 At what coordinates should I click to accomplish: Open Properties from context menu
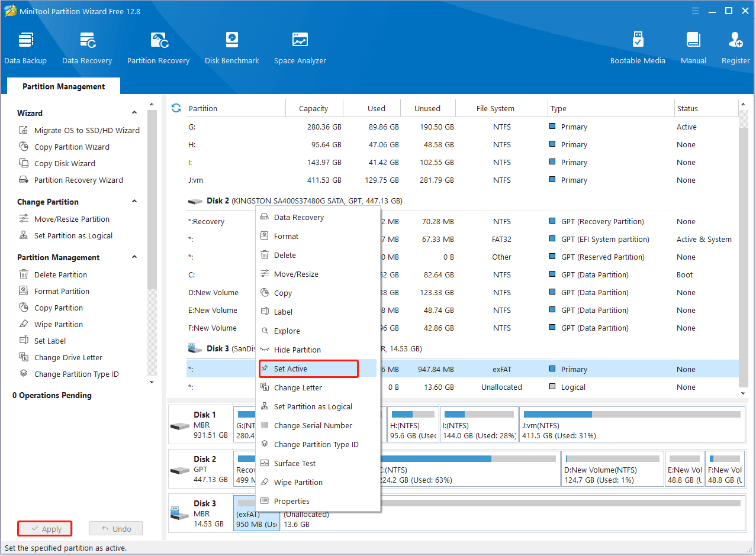tap(318, 501)
